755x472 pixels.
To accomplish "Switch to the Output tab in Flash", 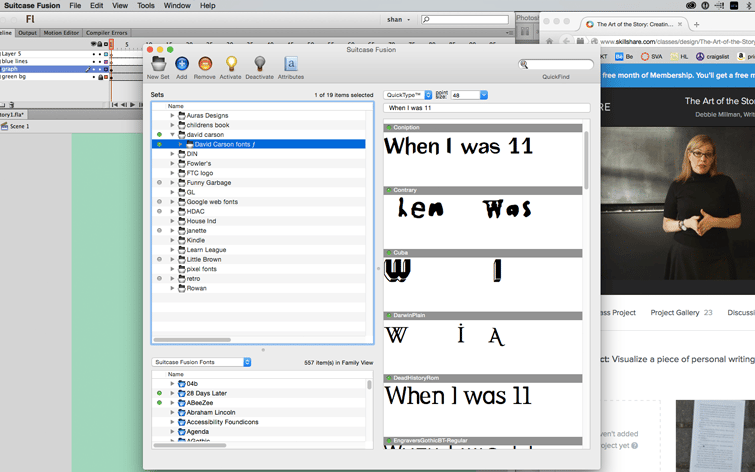I will coord(27,33).
